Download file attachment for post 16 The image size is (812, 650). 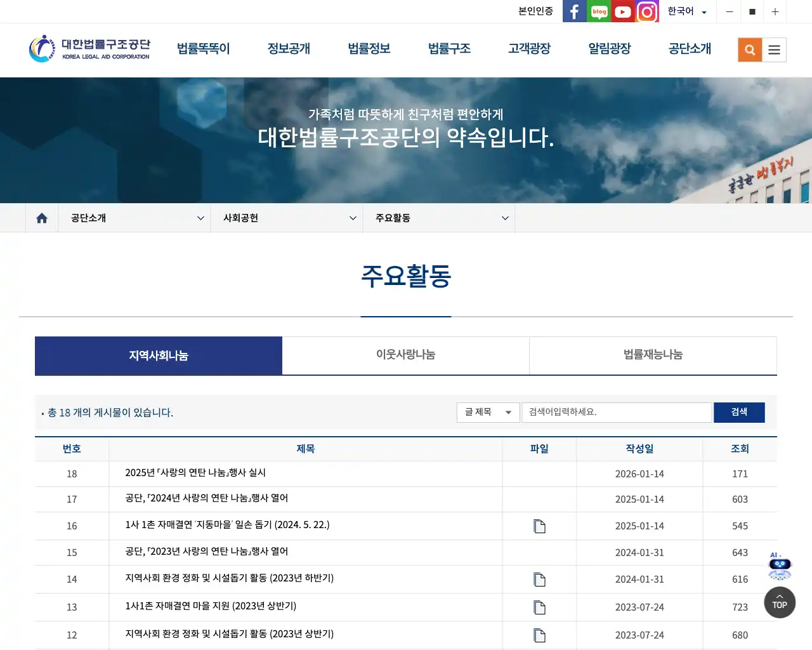(539, 526)
